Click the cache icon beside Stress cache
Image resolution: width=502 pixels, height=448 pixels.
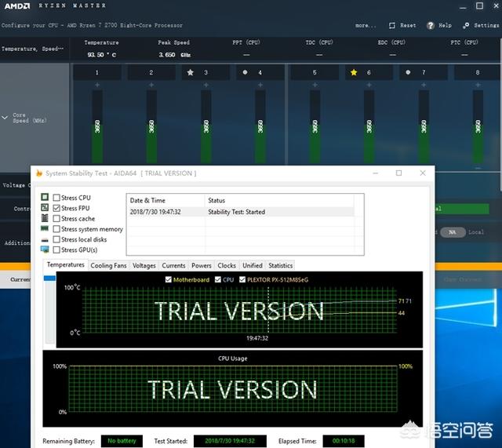[45, 218]
